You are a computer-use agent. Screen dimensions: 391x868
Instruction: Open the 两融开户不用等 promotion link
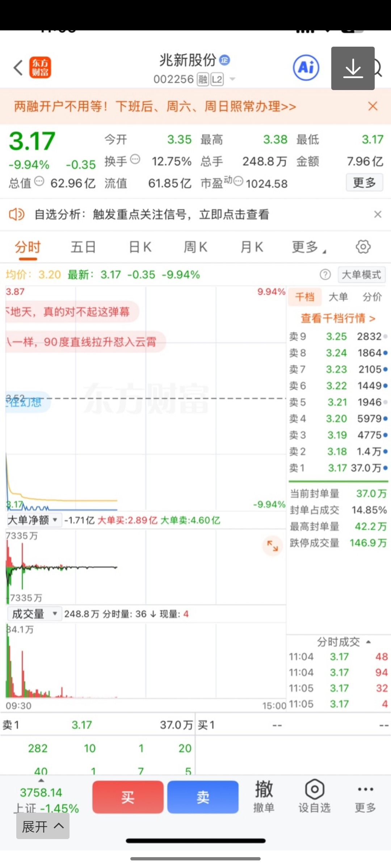pyautogui.click(x=155, y=106)
